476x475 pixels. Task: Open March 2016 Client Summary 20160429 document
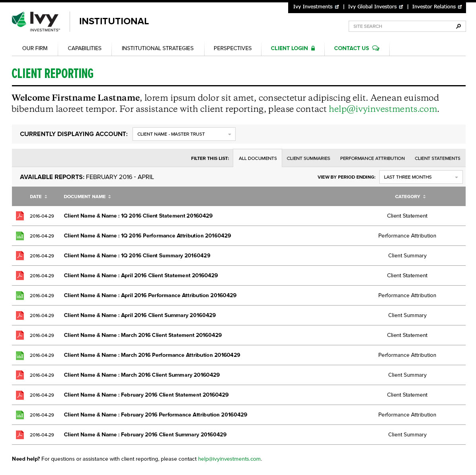(142, 375)
